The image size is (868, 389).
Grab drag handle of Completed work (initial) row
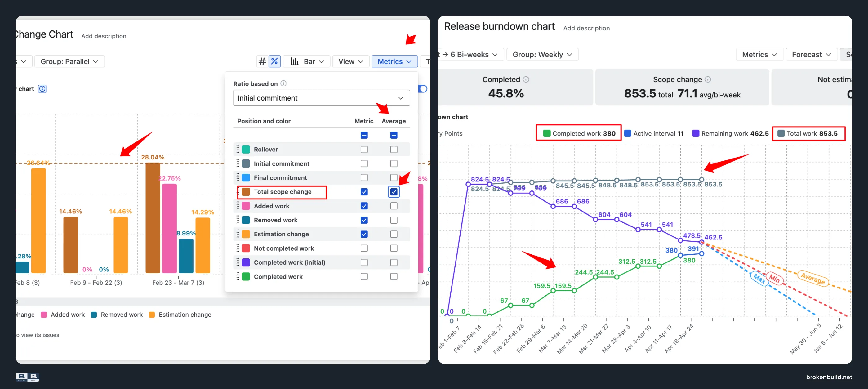(238, 262)
